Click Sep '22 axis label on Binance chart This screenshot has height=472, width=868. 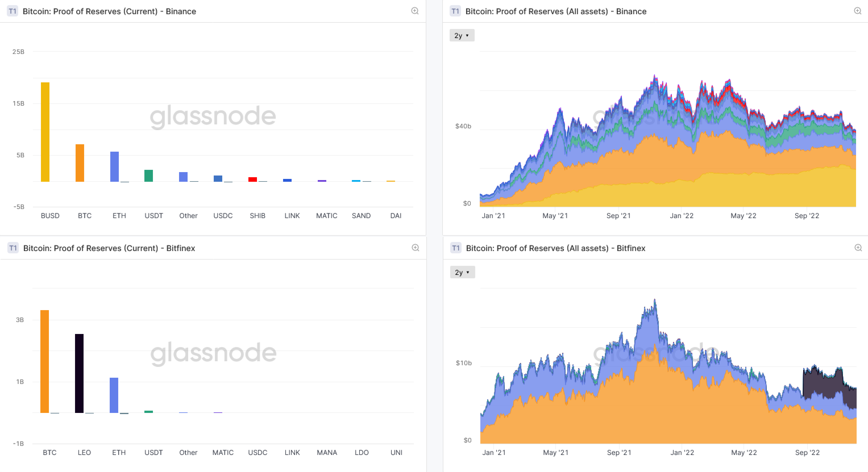(x=806, y=216)
